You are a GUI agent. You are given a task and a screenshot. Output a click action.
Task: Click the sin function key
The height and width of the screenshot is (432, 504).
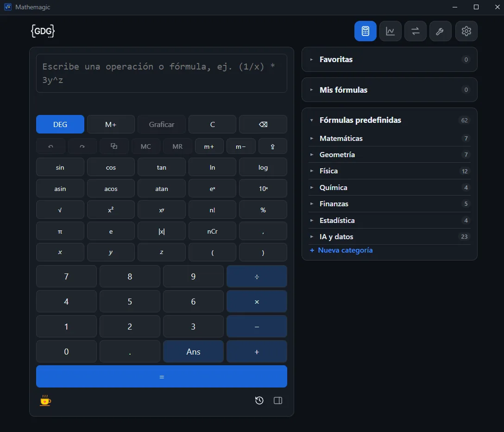60,167
